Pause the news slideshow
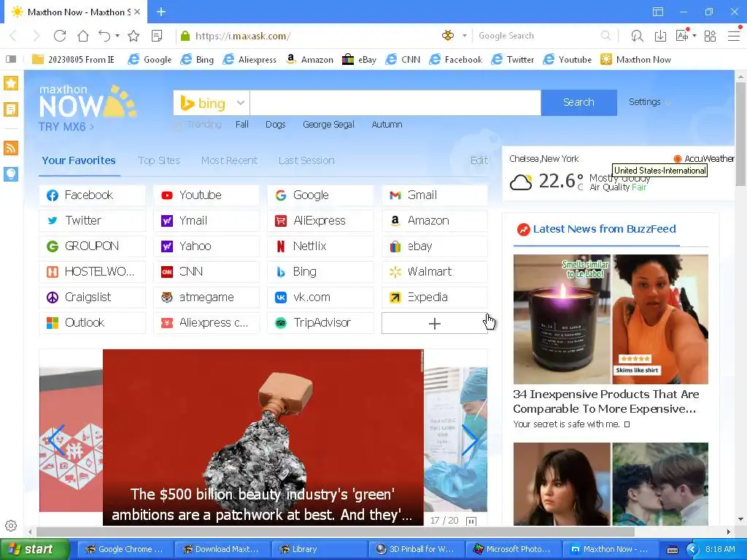Viewport: 747px width, 560px height. pos(471,521)
